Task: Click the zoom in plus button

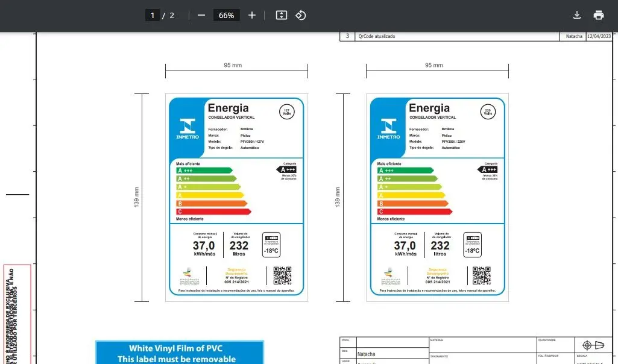Action: pyautogui.click(x=252, y=15)
